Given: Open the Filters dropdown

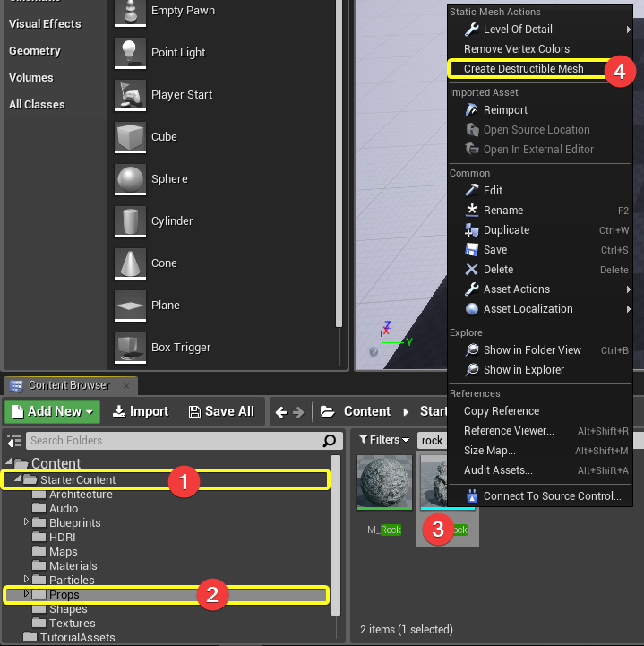Looking at the screenshot, I should point(384,440).
